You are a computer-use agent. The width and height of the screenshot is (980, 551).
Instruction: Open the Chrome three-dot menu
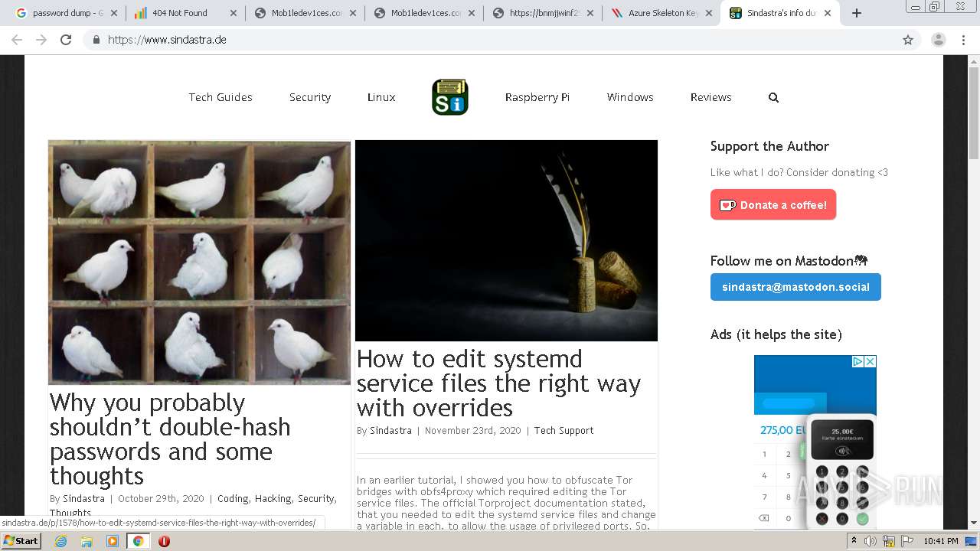[963, 40]
